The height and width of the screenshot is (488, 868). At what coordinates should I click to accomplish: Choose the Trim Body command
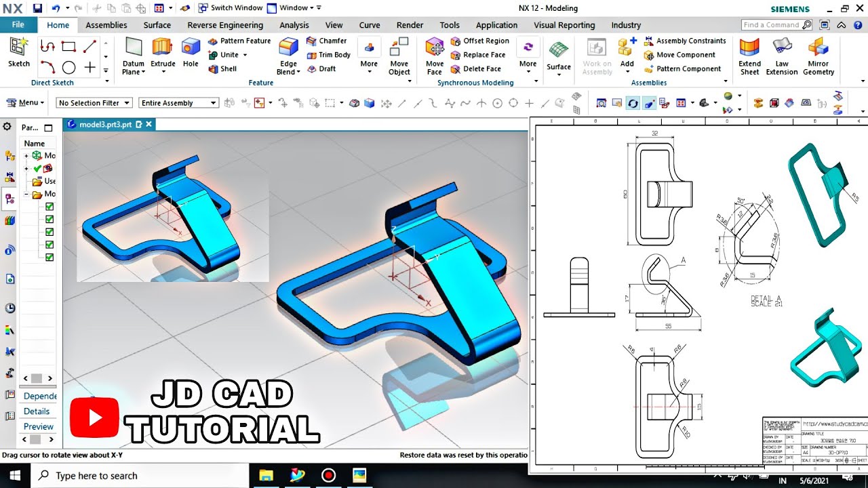point(328,55)
